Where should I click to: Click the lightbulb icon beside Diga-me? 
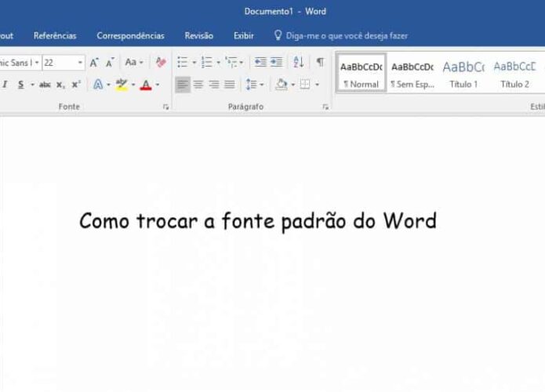tap(278, 35)
